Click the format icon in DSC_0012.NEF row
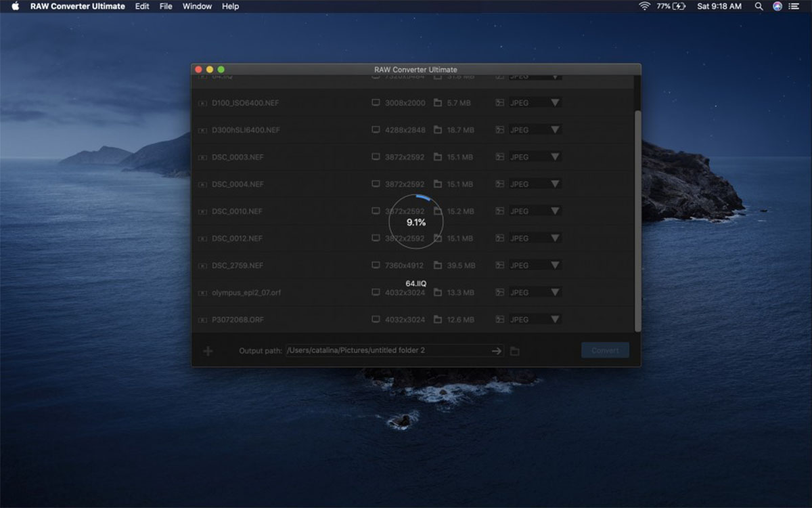Image resolution: width=812 pixels, height=508 pixels. point(500,238)
